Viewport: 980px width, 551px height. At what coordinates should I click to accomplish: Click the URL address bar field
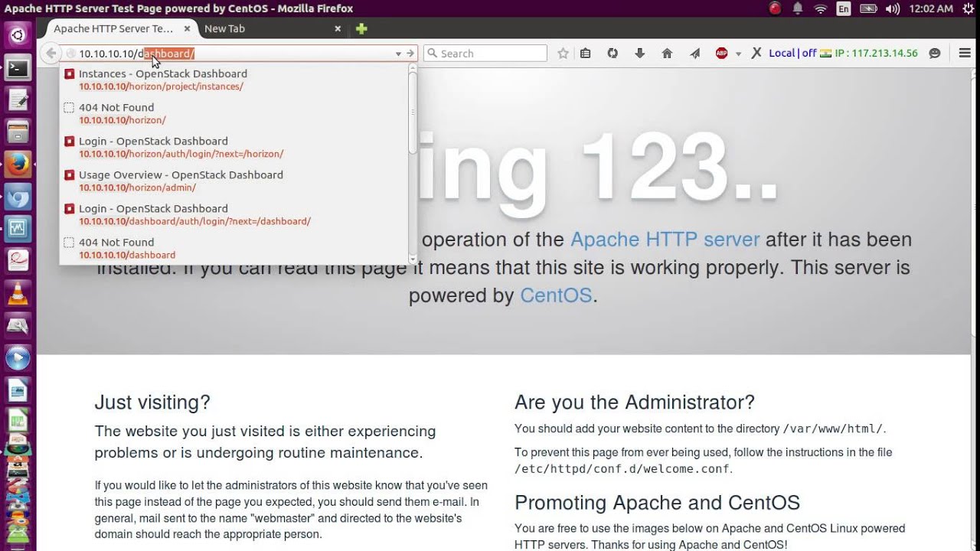pos(237,54)
